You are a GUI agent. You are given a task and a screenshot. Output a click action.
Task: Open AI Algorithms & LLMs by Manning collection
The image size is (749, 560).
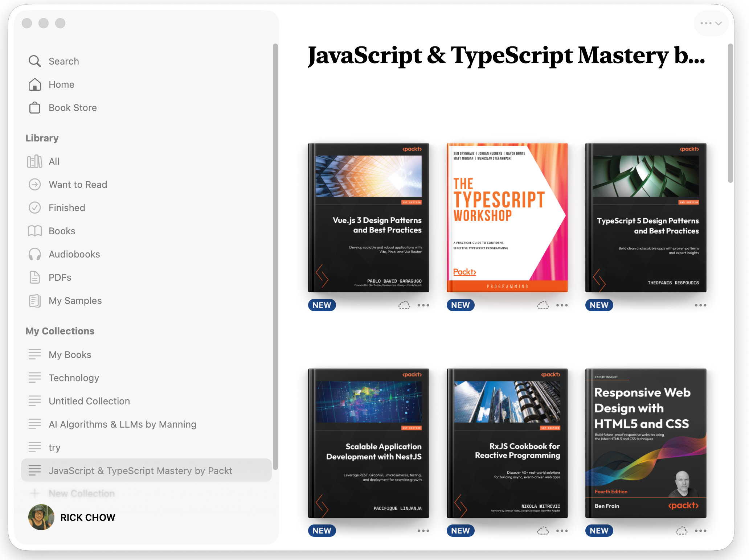122,424
